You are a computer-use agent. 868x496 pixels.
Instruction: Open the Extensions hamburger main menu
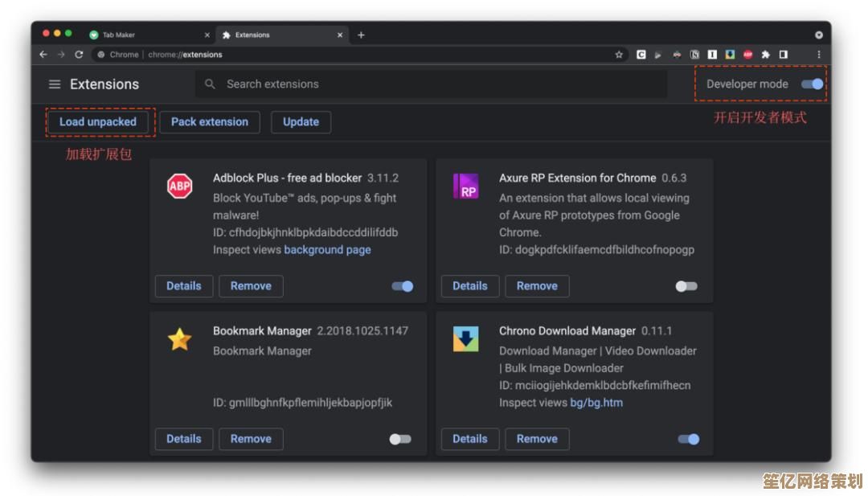pyautogui.click(x=55, y=84)
